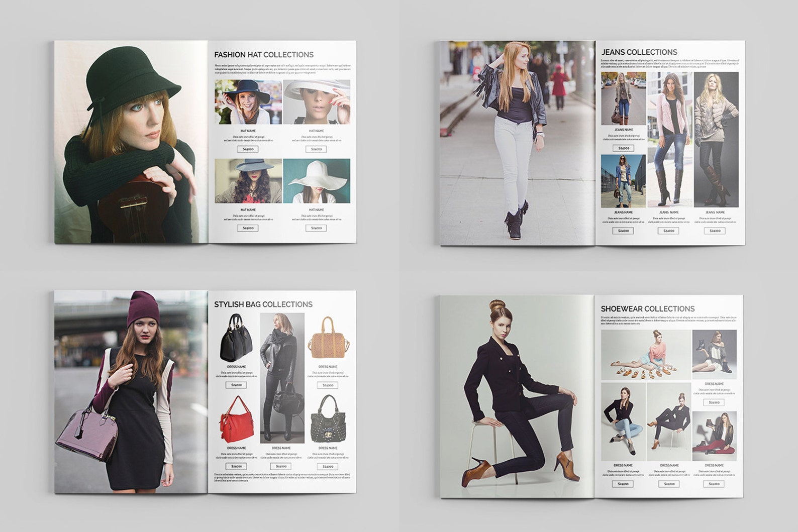The image size is (798, 532).
Task: Click the price box under the pink cardigan photo
Action: 669,231
